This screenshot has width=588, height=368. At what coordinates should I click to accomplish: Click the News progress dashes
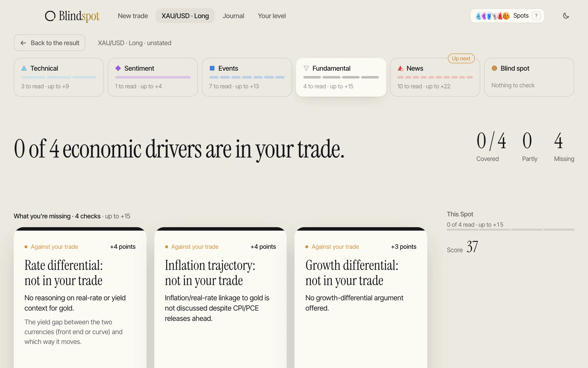pyautogui.click(x=435, y=77)
